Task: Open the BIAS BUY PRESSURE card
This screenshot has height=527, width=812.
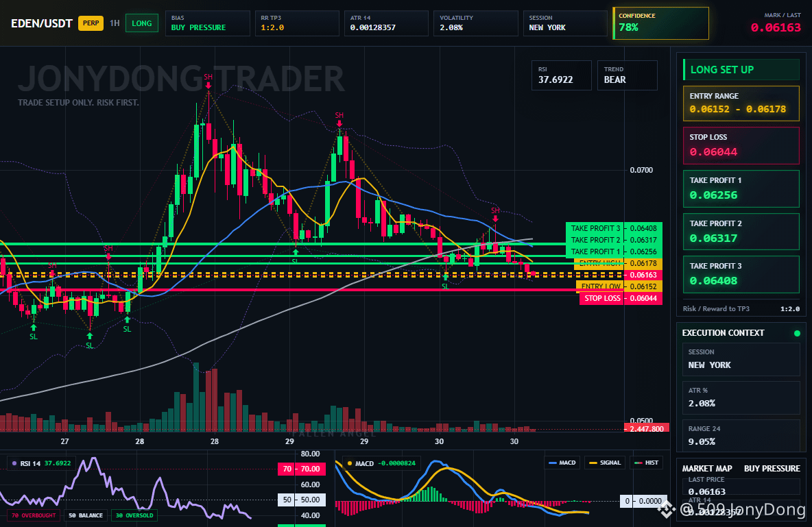Action: click(x=208, y=23)
